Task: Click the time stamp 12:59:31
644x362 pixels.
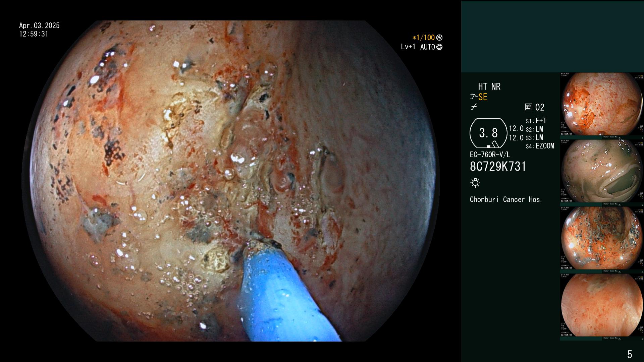Action: [x=34, y=34]
